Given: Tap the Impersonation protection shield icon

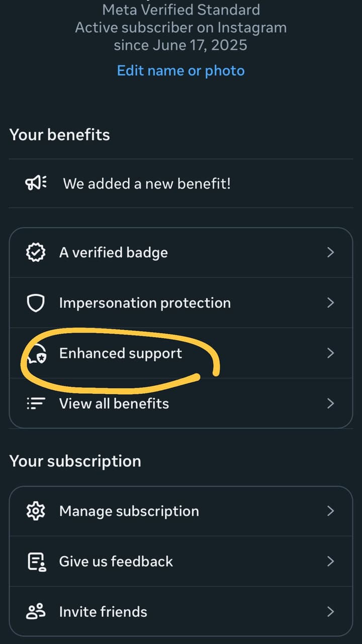Looking at the screenshot, I should pyautogui.click(x=36, y=303).
